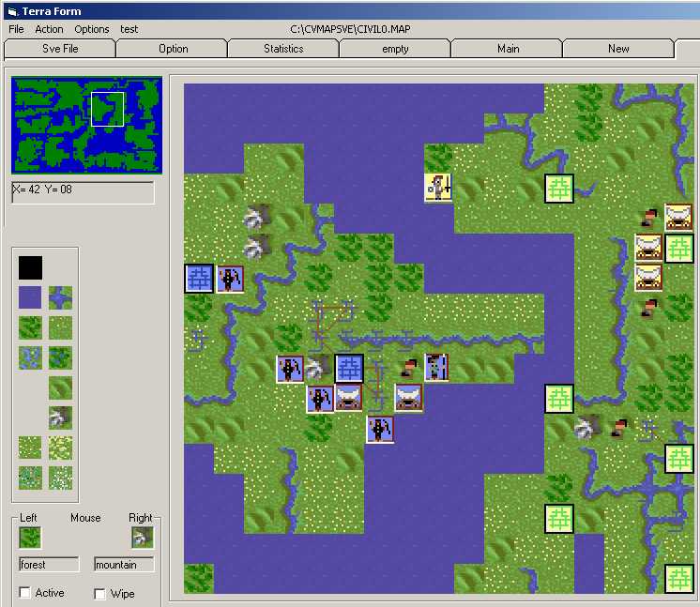Switch to the New tab
Screen dimensions: 700x607
point(618,49)
